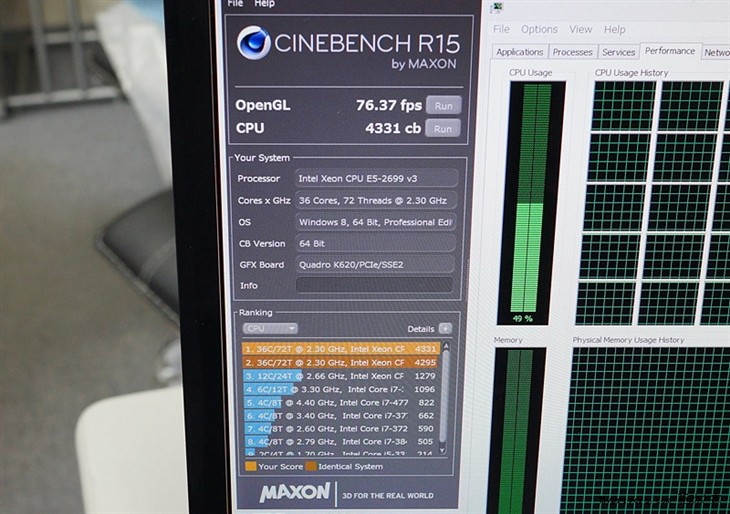This screenshot has width=730, height=514.
Task: Click the Processor field Intel Xeon E5-2699 v3
Action: 376,178
